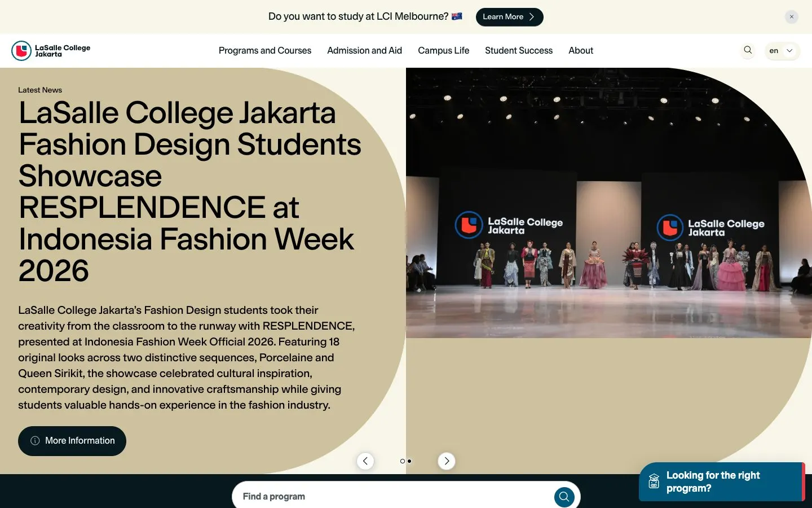Open the Looking for the right program widget
The width and height of the screenshot is (812, 508).
click(x=722, y=482)
